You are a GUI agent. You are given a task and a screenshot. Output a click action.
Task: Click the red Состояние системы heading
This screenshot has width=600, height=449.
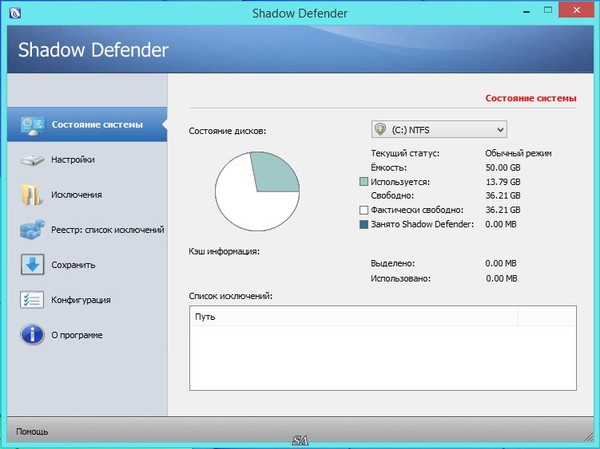point(531,98)
